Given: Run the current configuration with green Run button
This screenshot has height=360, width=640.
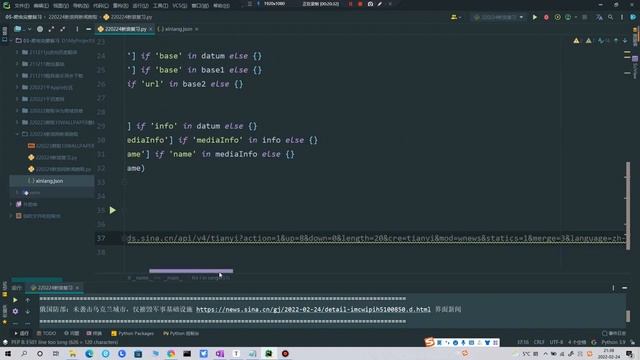Looking at the screenshot, I should point(534,17).
